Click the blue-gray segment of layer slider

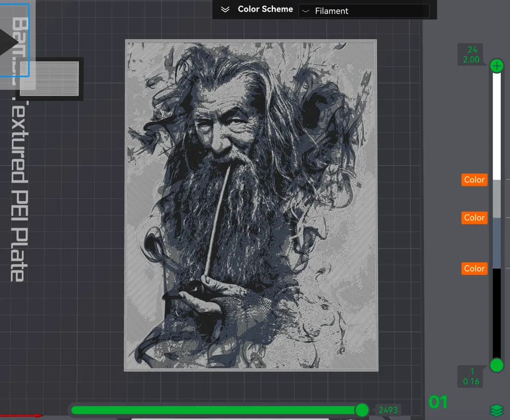(497, 243)
